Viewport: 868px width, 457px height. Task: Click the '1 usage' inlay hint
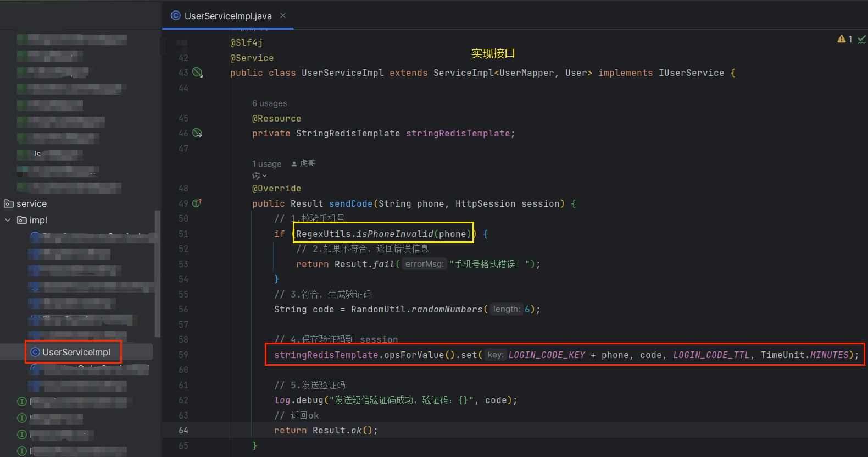(x=267, y=164)
